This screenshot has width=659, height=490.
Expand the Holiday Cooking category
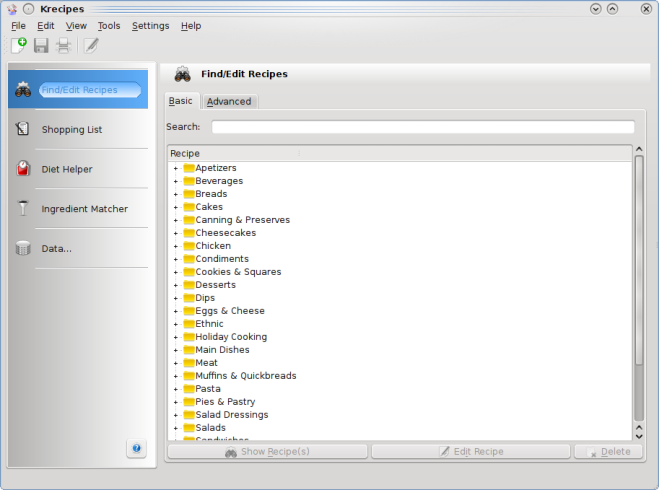[176, 337]
